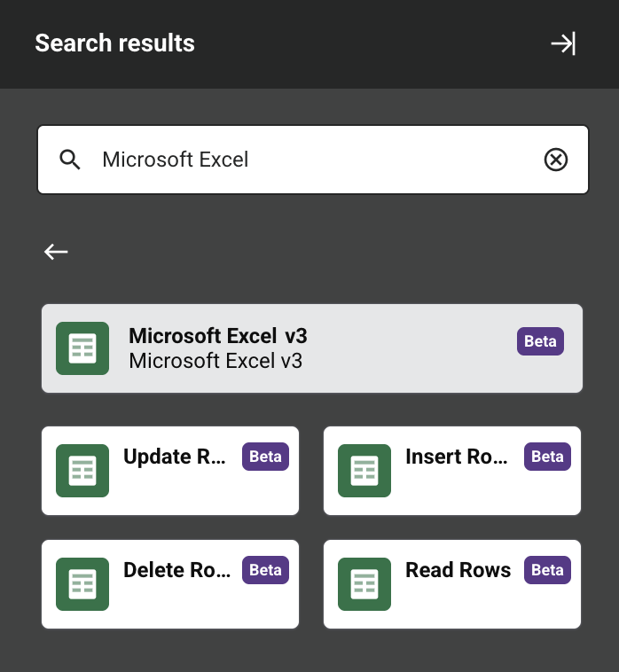Click the Beta badge on Read Rows
619x672 pixels.
547,570
